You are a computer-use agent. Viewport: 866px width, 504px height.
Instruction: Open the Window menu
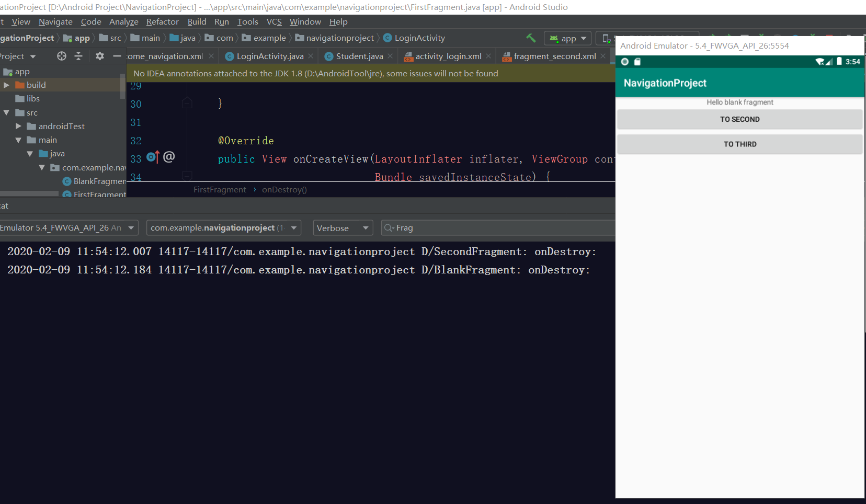[x=305, y=21]
